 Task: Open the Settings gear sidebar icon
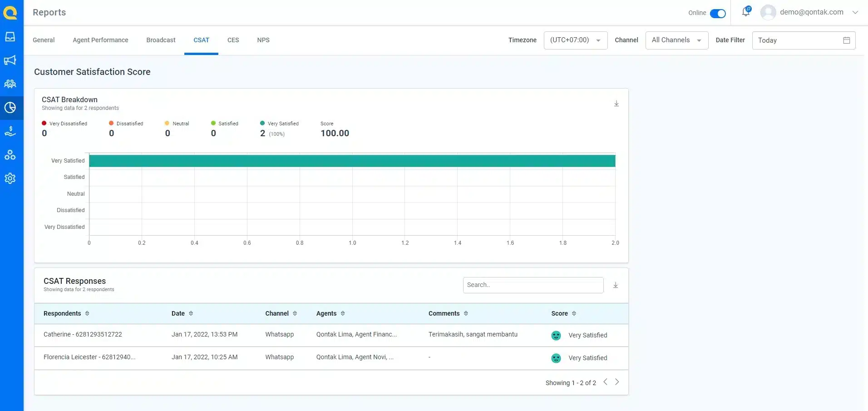(10, 178)
